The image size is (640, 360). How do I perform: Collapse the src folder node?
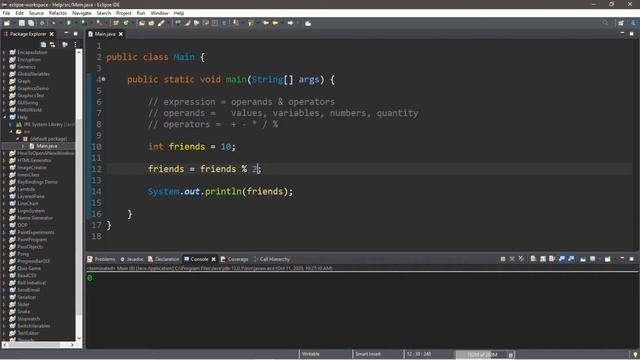pyautogui.click(x=11, y=131)
